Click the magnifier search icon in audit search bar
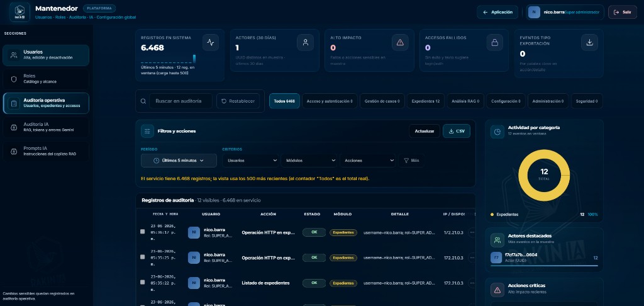This screenshot has width=644, height=306. [143, 101]
